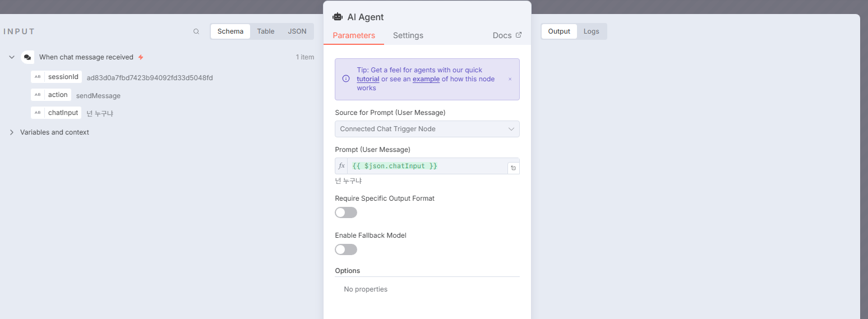Click the action field pill
The width and height of the screenshot is (868, 319).
tap(51, 95)
